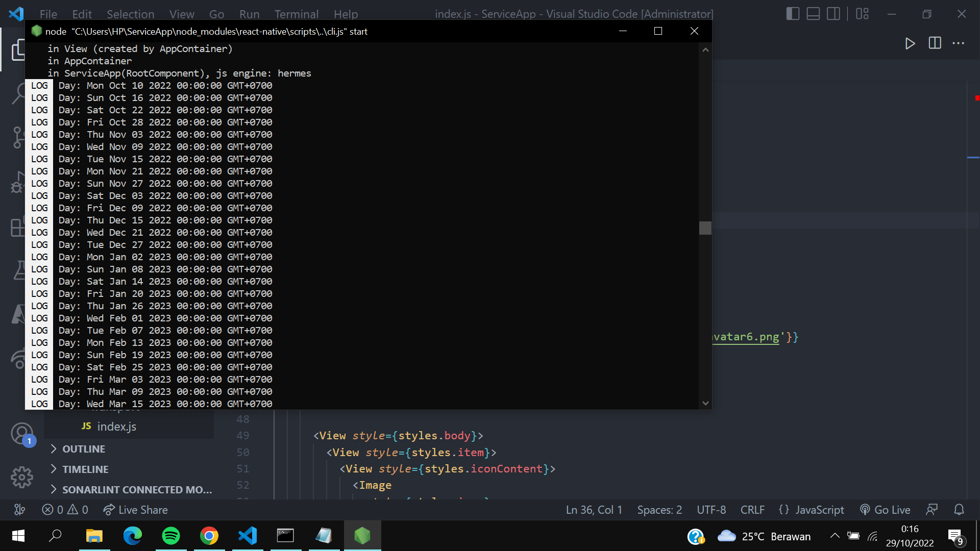Toggle the primary side bar visibility
This screenshot has width=980, height=551.
coord(793,14)
